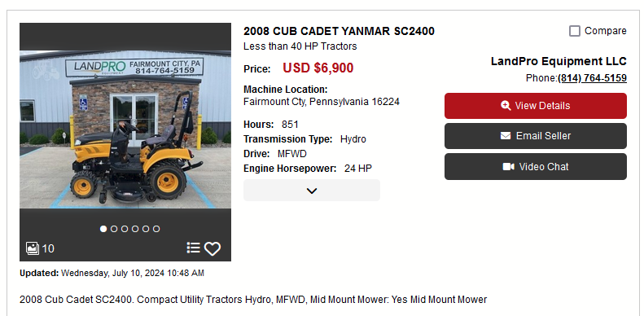
Task: Open the list view icon on photo
Action: [193, 248]
